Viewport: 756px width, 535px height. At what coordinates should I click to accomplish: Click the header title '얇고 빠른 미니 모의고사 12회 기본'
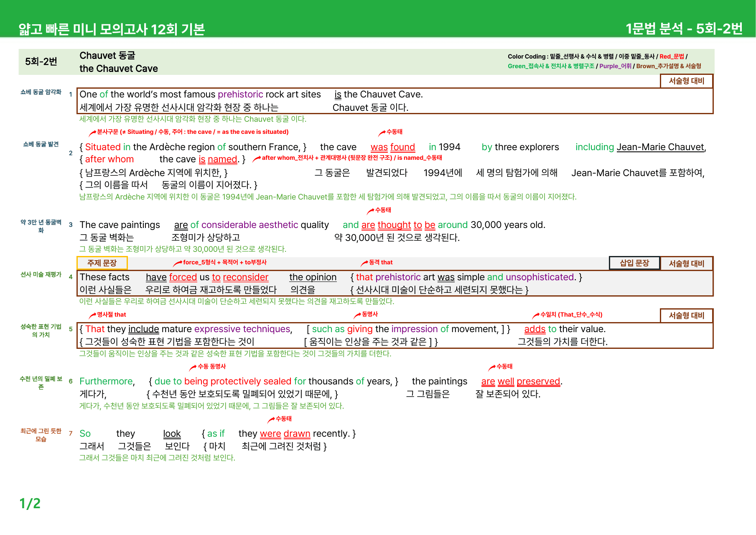[112, 29]
